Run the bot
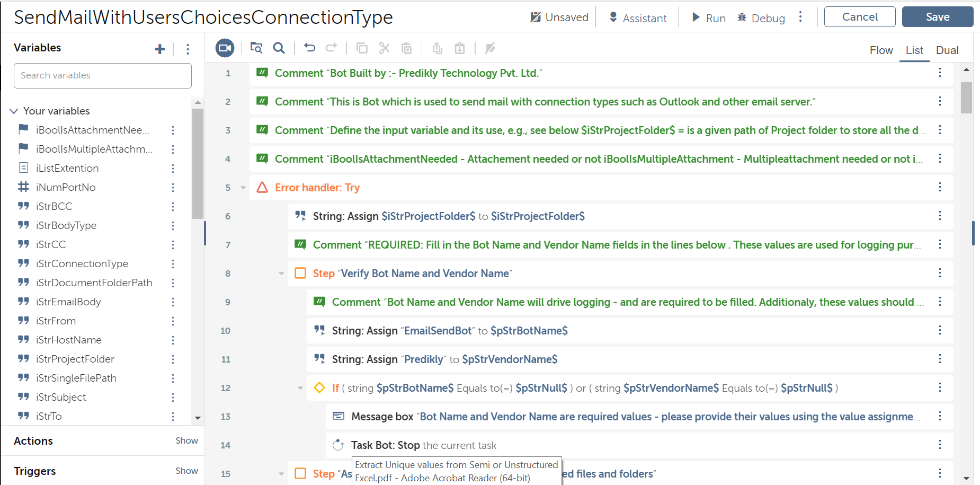The image size is (980, 485). [x=709, y=17]
